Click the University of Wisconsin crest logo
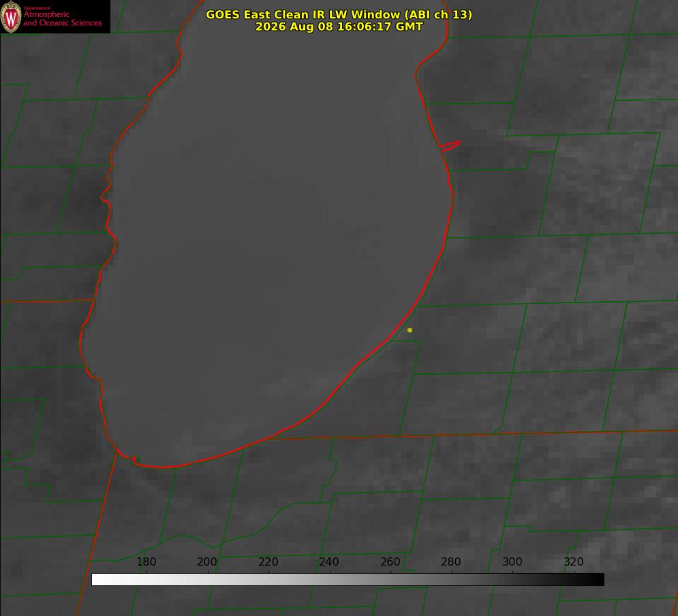This screenshot has height=616, width=678. coord(11,16)
